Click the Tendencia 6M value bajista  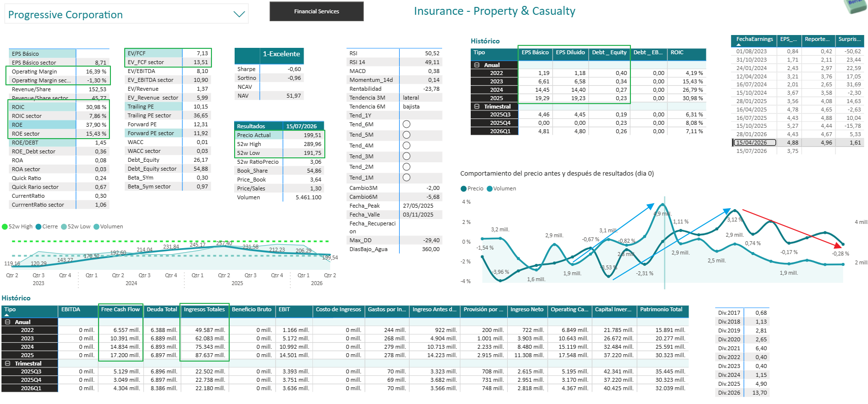click(x=411, y=107)
